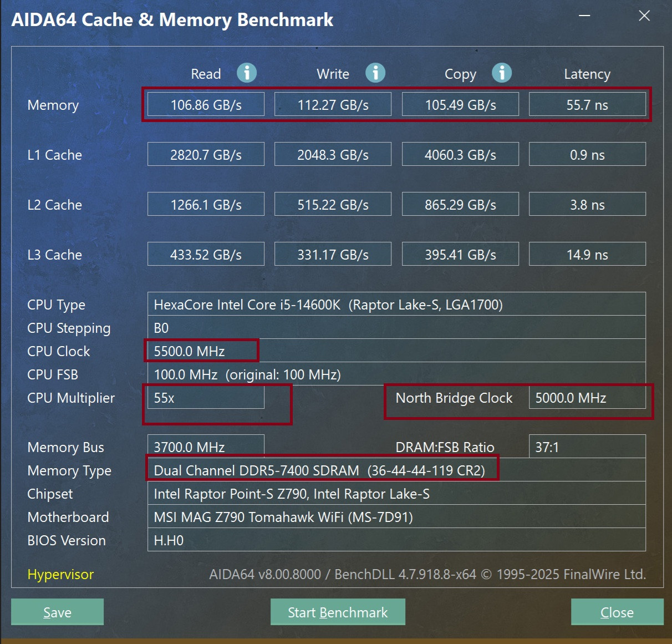This screenshot has width=672, height=644.
Task: Click the Latency column header
Action: tap(587, 74)
